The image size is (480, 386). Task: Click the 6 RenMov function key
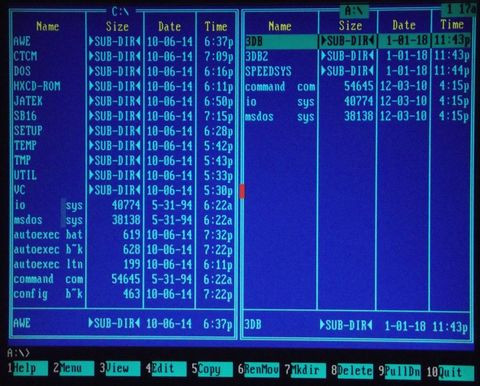click(258, 370)
